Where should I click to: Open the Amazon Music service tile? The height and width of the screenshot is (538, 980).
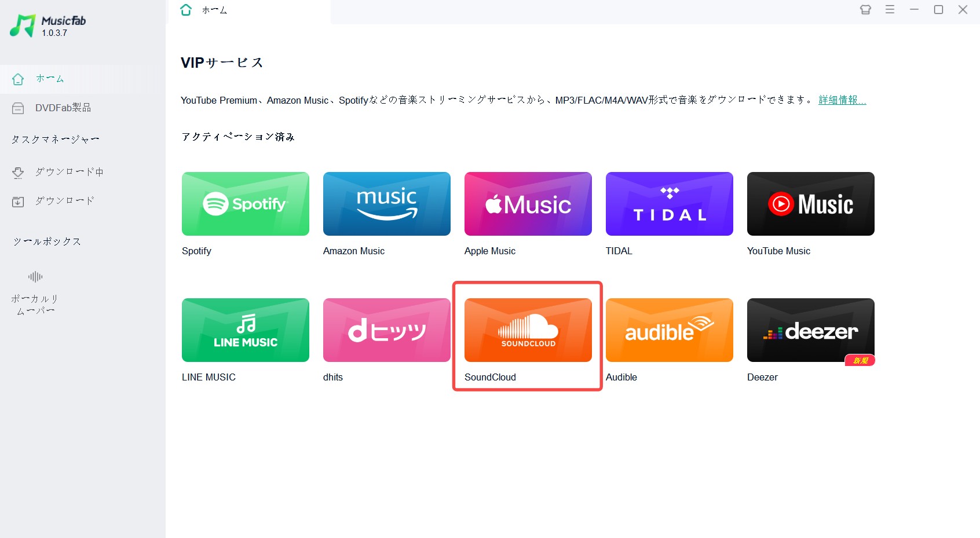(x=387, y=204)
